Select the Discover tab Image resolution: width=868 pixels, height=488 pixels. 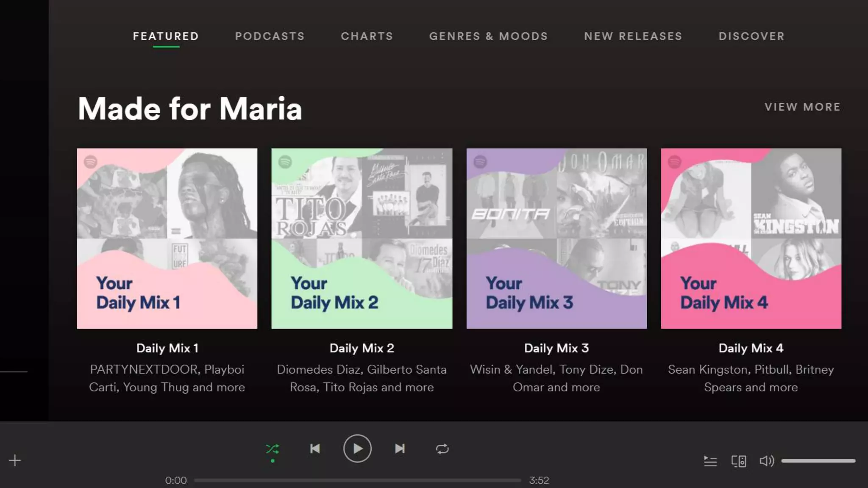click(751, 36)
